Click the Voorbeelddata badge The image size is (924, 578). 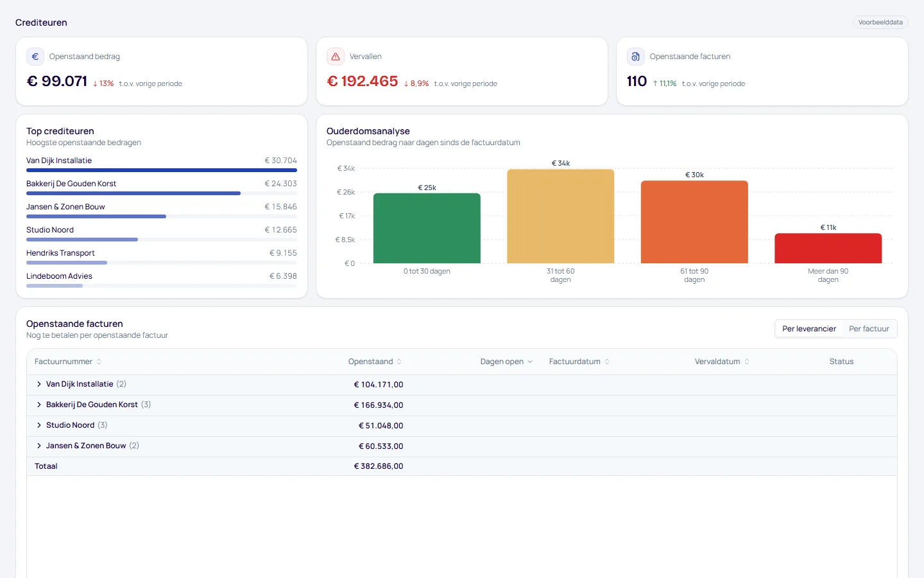[x=880, y=22]
